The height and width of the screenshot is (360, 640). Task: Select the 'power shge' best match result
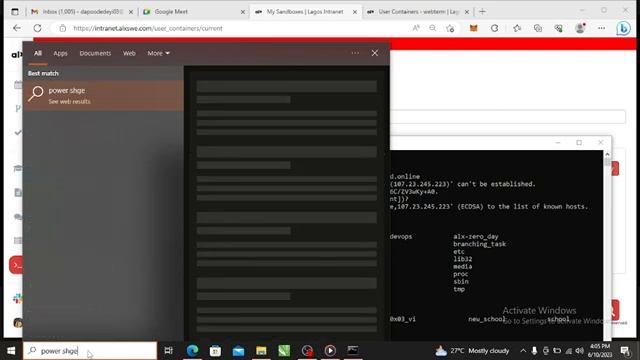coord(103,96)
